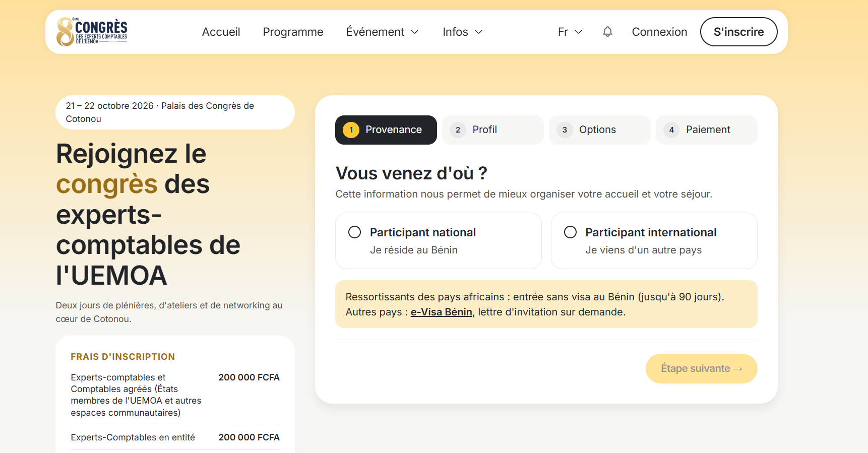The height and width of the screenshot is (453, 868).
Task: Switch to the Paiement step
Action: pos(706,130)
